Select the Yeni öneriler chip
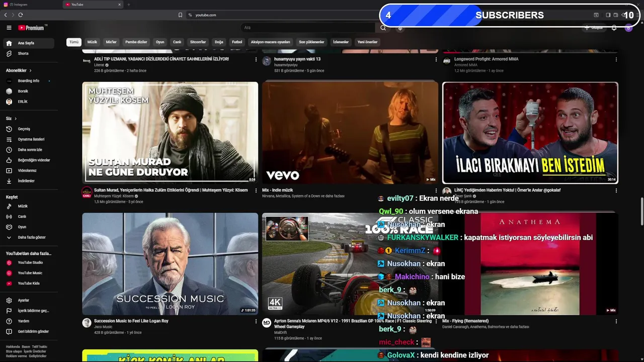Screen dimensions: 644x362 click(x=367, y=42)
